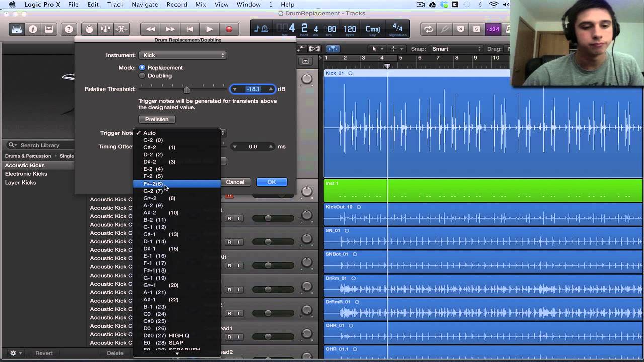Click the -18.1 threshold value field
This screenshot has width=644, height=362.
click(x=253, y=89)
